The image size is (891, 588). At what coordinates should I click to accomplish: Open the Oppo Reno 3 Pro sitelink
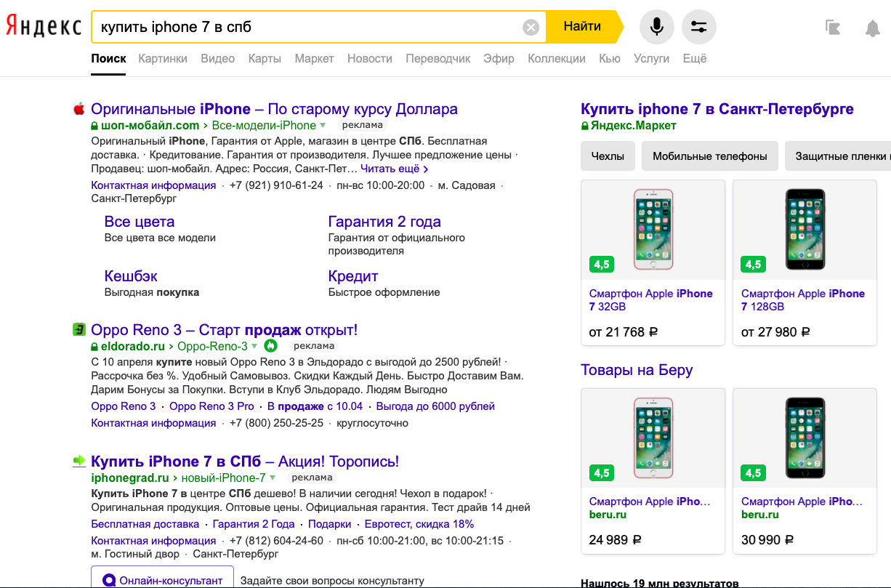(211, 406)
